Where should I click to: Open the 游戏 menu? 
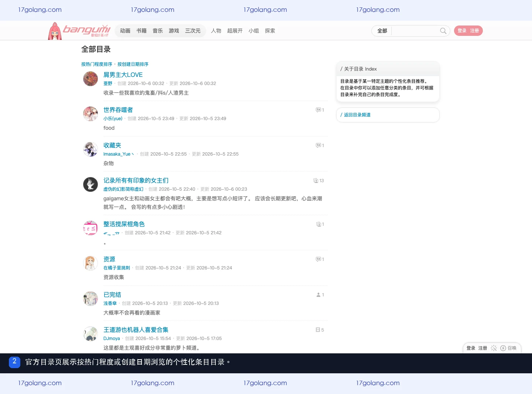(174, 31)
